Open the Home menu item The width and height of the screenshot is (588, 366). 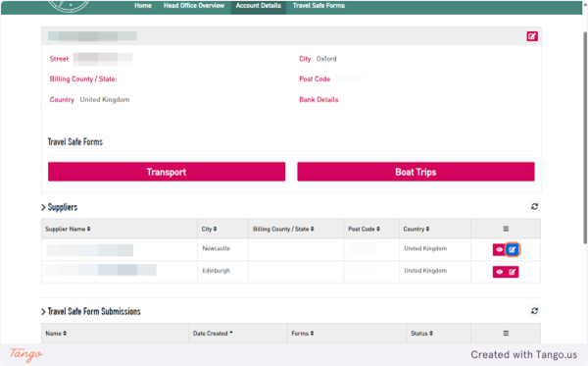point(143,6)
